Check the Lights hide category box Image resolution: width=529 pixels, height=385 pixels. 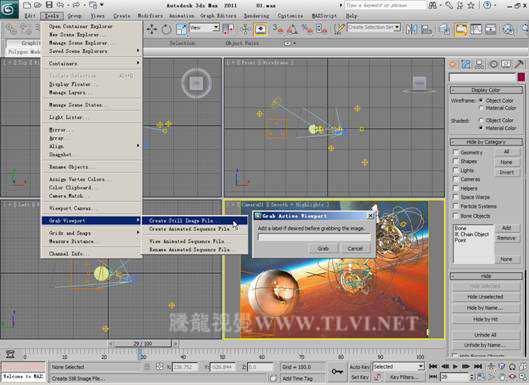455,170
